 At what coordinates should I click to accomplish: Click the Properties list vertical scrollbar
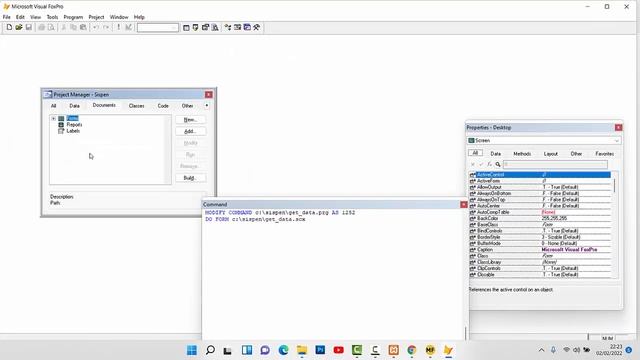(x=614, y=225)
